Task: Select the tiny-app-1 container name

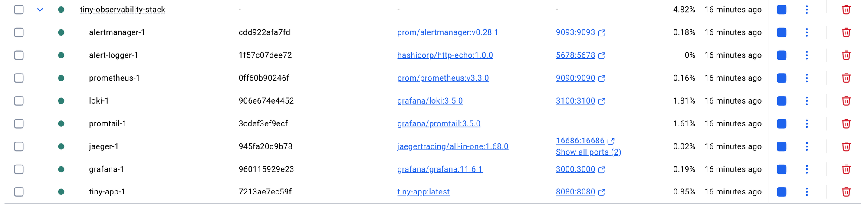Action: (x=107, y=192)
